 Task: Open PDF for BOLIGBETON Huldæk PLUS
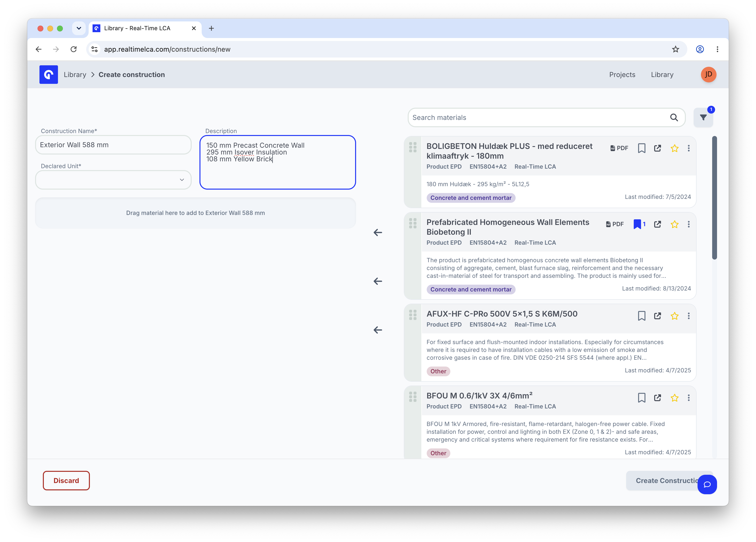[619, 148]
